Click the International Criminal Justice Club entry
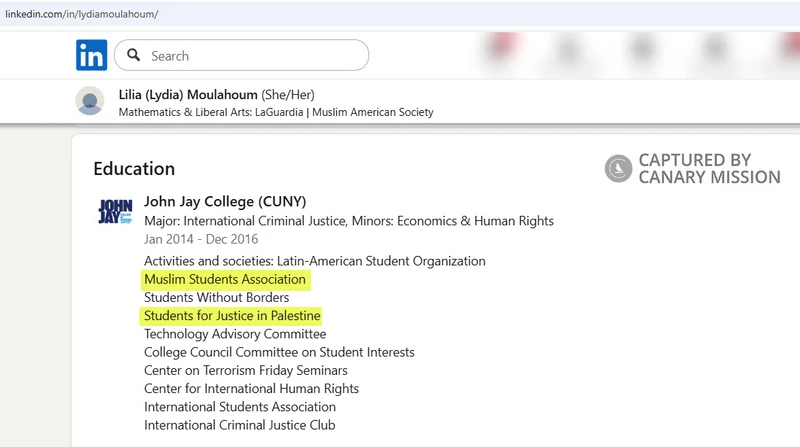This screenshot has width=800, height=447. [240, 425]
